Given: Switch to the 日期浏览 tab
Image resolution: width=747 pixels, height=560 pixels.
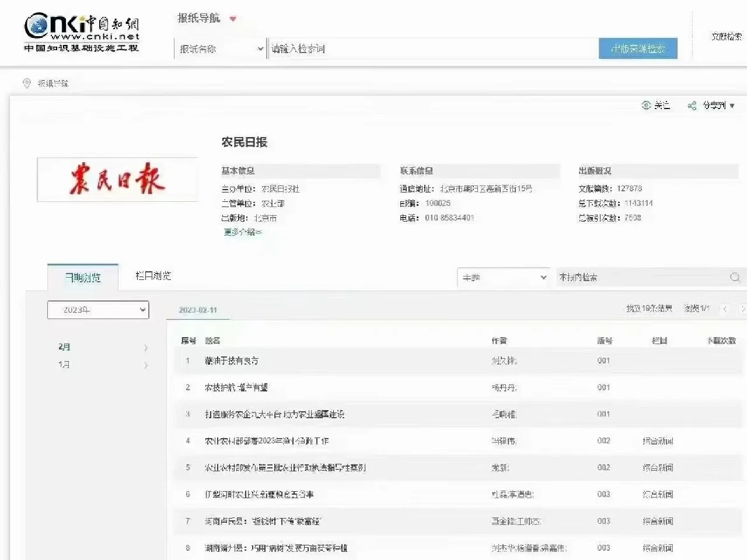Looking at the screenshot, I should coord(83,278).
